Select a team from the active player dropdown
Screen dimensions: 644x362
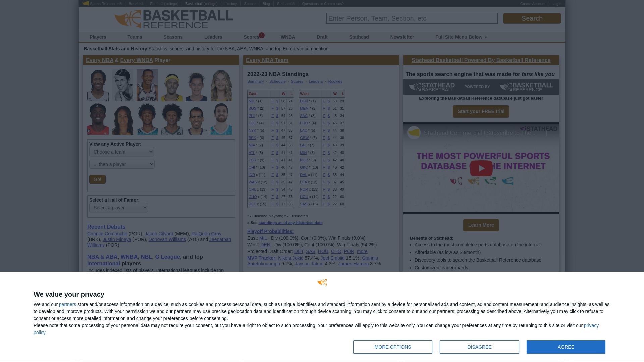click(x=122, y=152)
